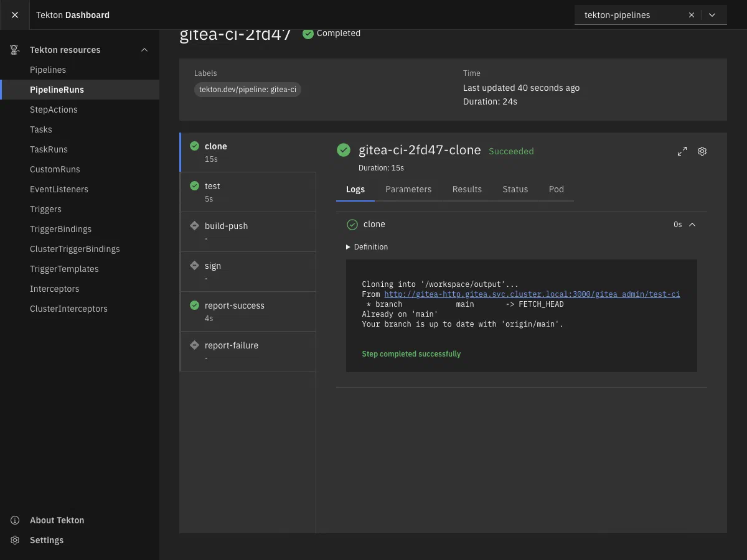This screenshot has height=560, width=747.
Task: Collapse the clone step chevron
Action: click(692, 225)
